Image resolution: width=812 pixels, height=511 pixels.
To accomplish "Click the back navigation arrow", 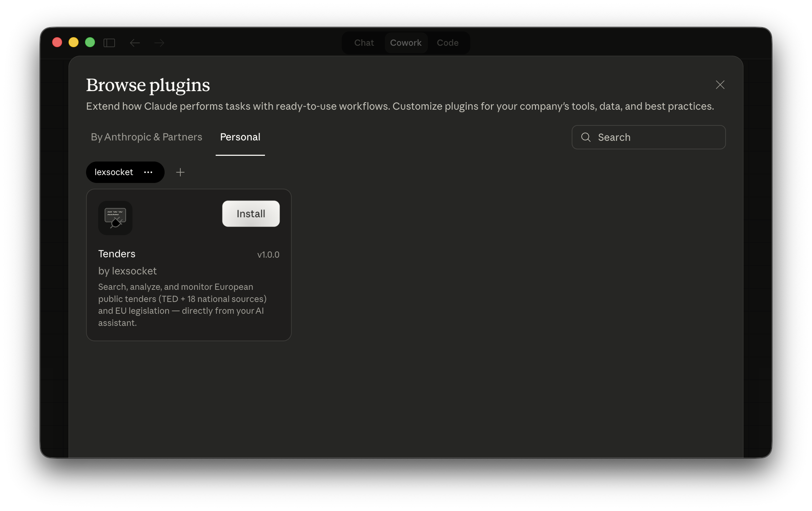I will (x=135, y=43).
